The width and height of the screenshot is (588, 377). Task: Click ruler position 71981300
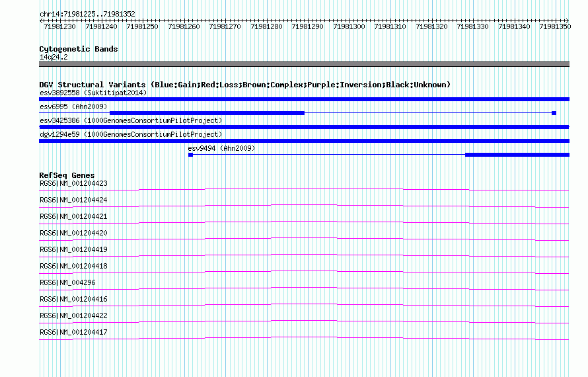tap(349, 26)
